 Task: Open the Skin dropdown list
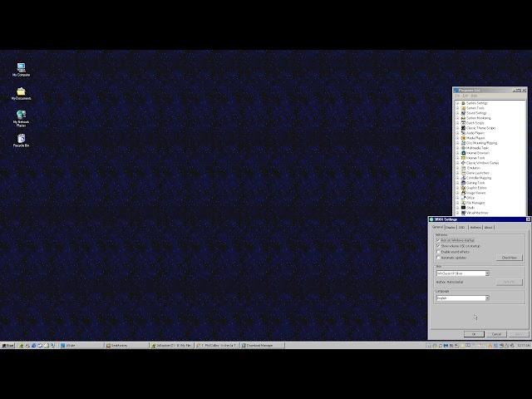pos(487,273)
